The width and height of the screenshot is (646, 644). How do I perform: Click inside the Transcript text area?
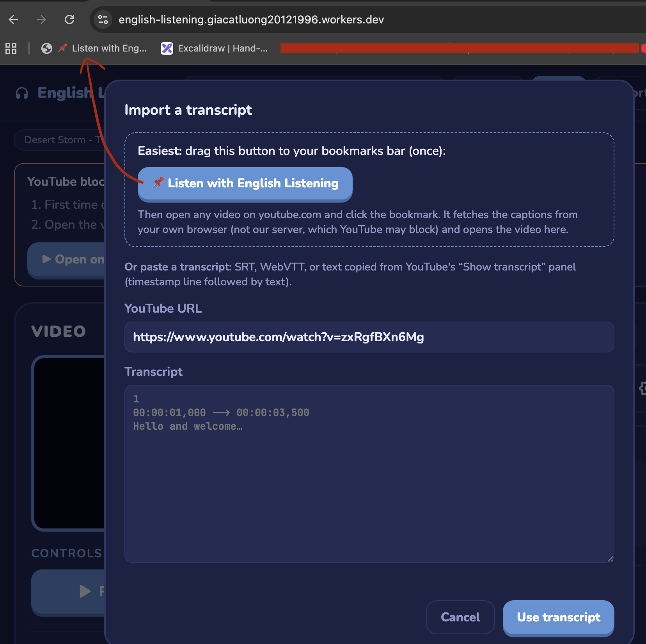pos(369,473)
